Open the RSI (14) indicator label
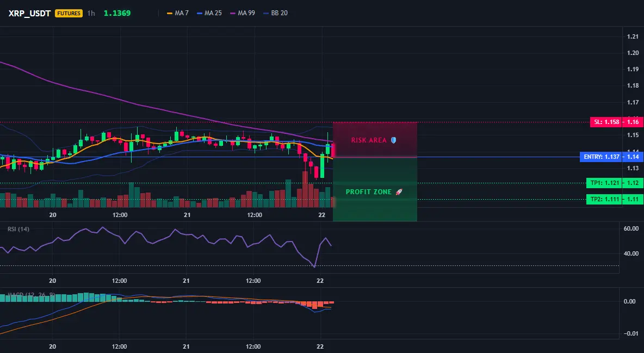644x353 pixels. 18,229
